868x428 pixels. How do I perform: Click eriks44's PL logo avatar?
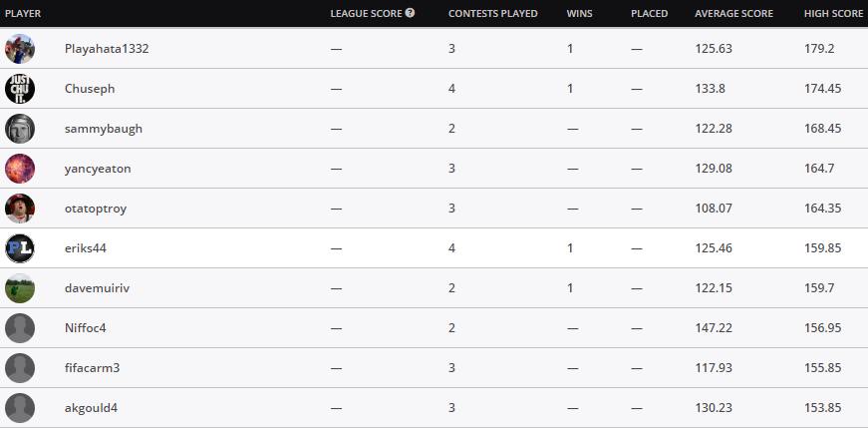point(20,248)
